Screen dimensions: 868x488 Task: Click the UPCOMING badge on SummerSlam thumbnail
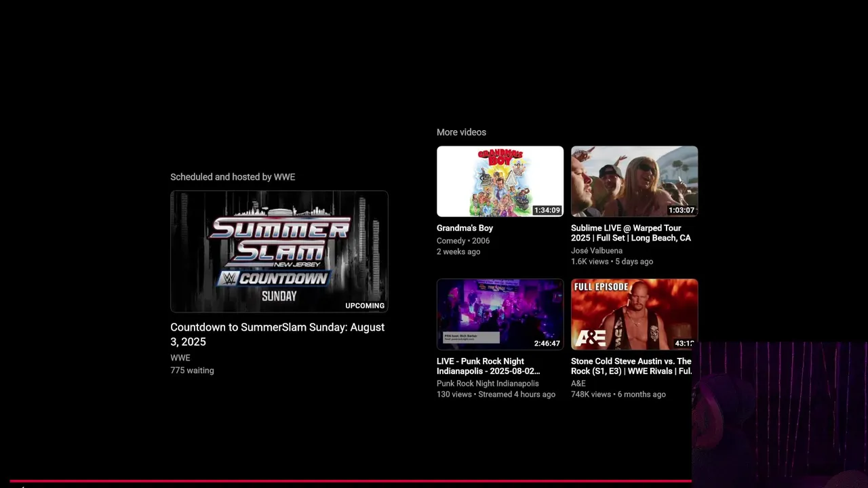(x=365, y=306)
